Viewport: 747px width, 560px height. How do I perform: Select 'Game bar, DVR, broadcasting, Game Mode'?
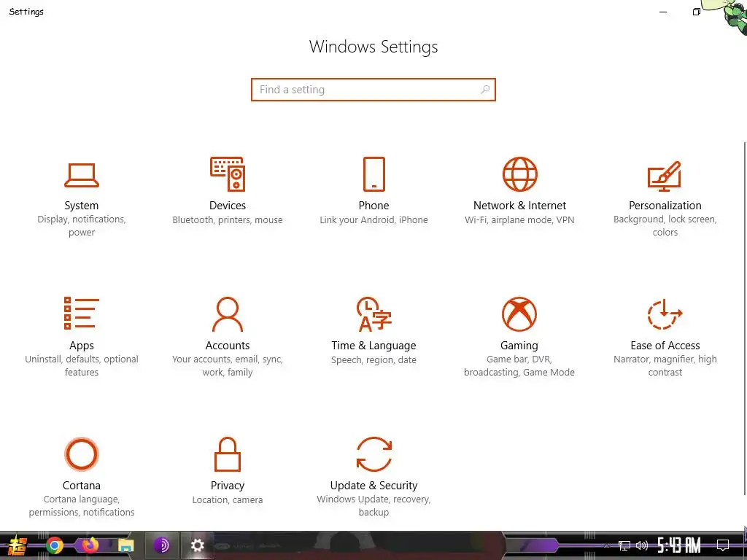pyautogui.click(x=519, y=366)
